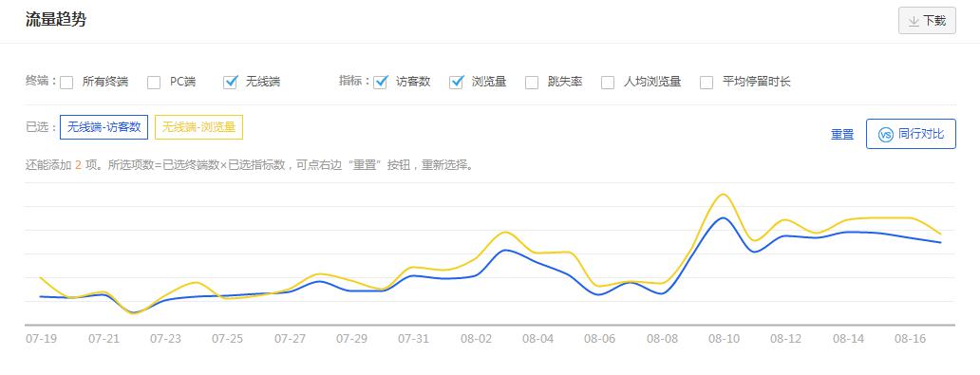Select the 08-03 peak on blue line
This screenshot has height=375, width=980.
(x=505, y=250)
